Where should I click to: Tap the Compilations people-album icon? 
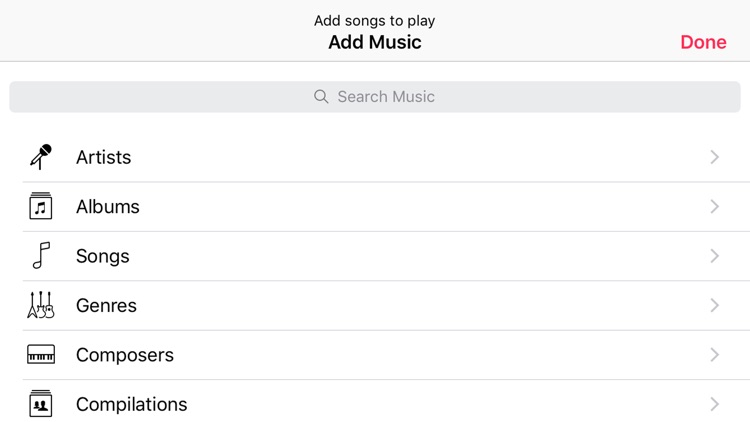click(41, 404)
